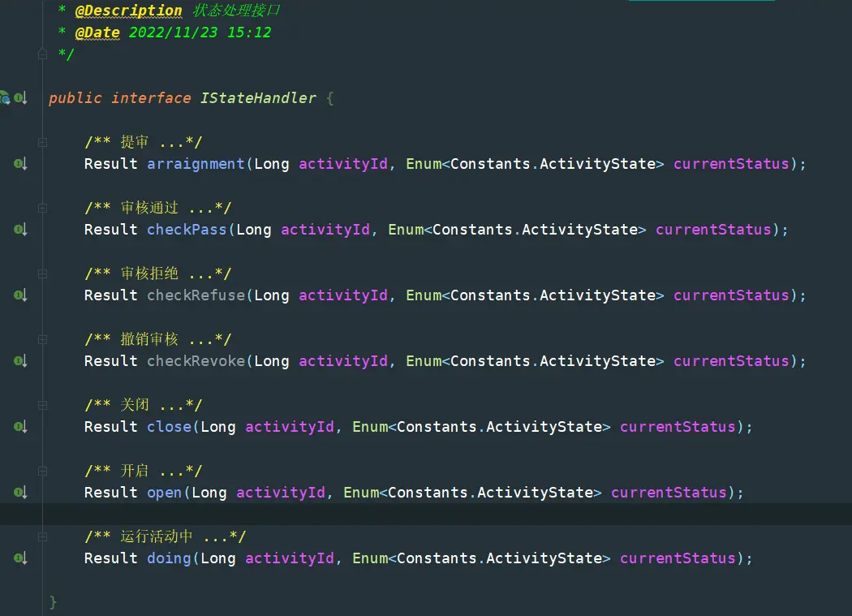
Task: Collapse the class header comment at its end marker
Action: pos(42,54)
